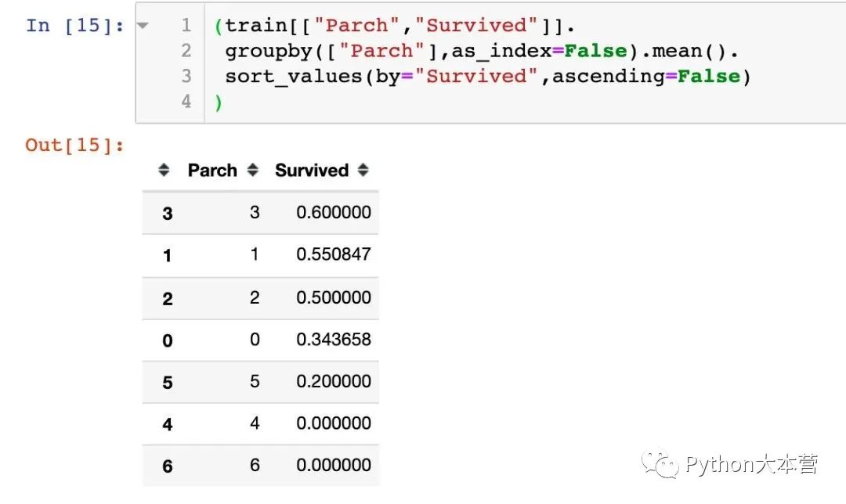The height and width of the screenshot is (504, 846).
Task: Click the groupby code line
Action: click(x=481, y=51)
